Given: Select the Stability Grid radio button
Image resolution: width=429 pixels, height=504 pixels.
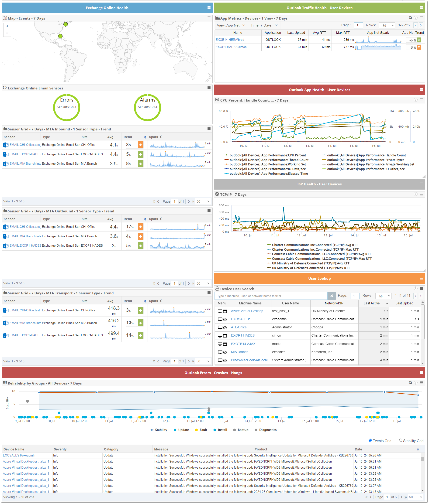Looking at the screenshot, I should pos(400,440).
